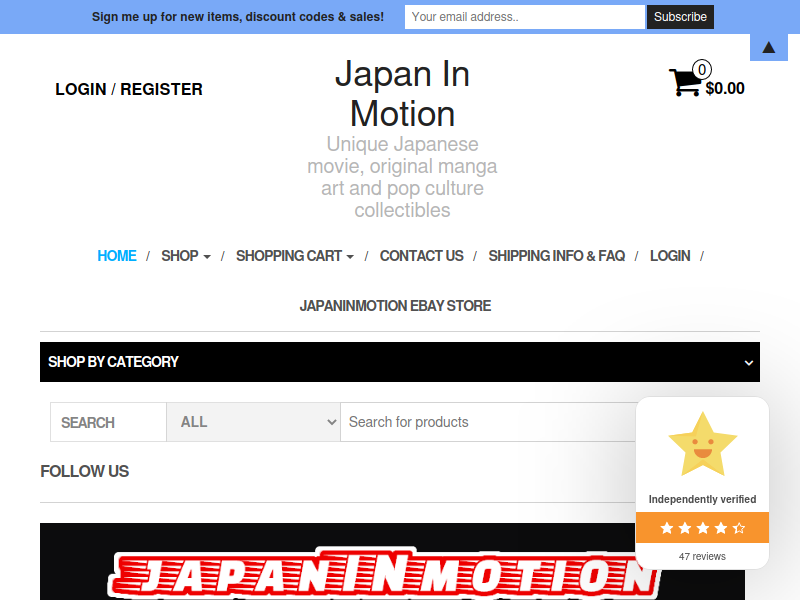Click the 47 reviews link

point(702,556)
